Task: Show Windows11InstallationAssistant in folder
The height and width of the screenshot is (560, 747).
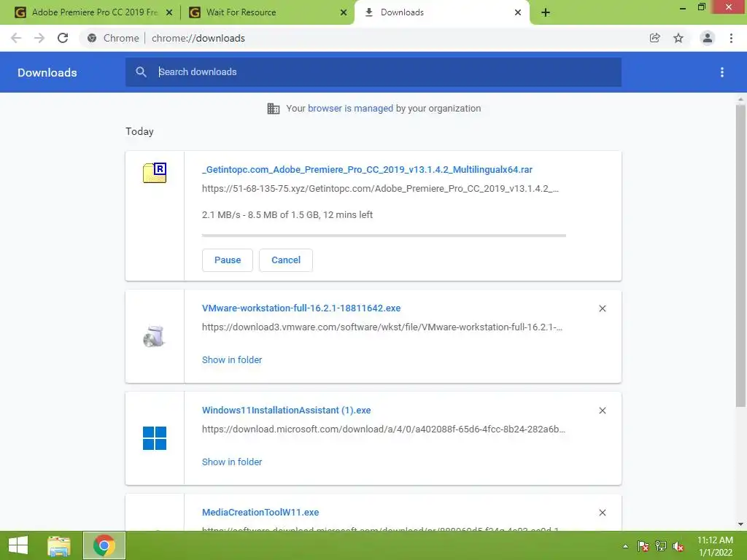Action: click(x=232, y=462)
